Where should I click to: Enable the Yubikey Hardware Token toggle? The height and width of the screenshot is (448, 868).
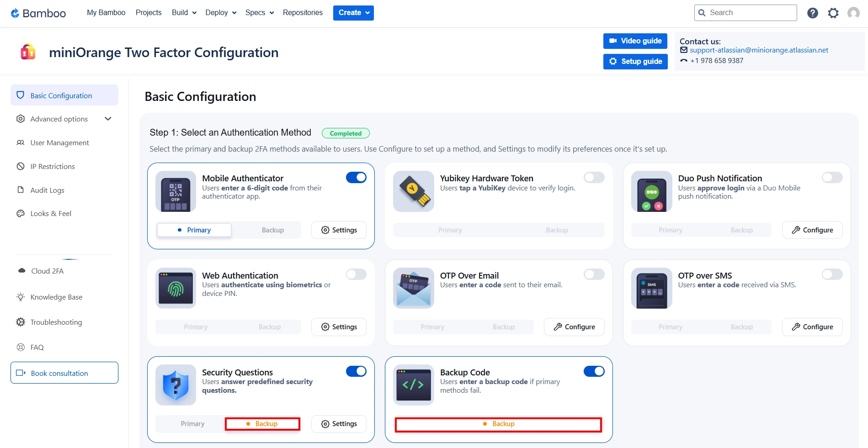[594, 178]
